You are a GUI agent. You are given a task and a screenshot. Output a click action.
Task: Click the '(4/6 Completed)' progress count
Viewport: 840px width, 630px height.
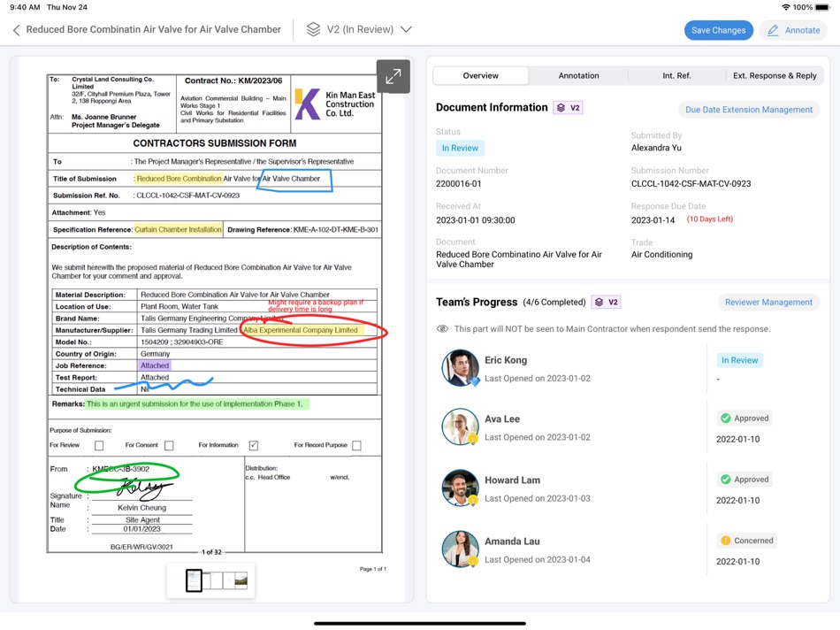(554, 303)
